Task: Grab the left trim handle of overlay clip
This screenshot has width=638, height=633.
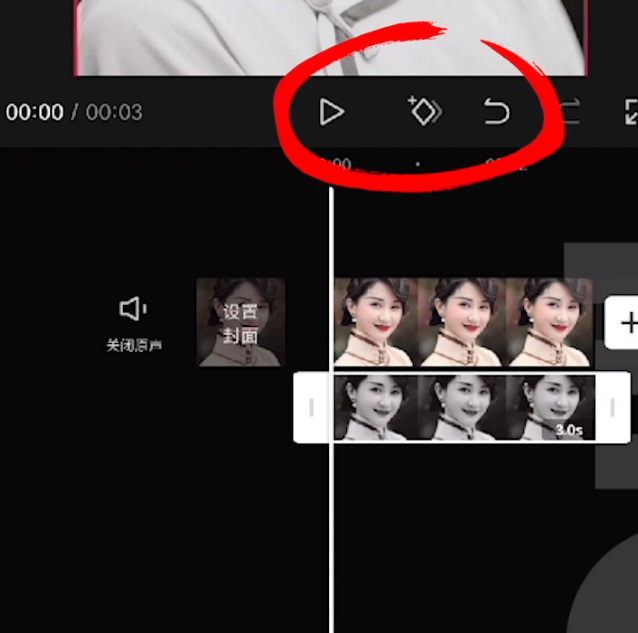Action: point(311,407)
